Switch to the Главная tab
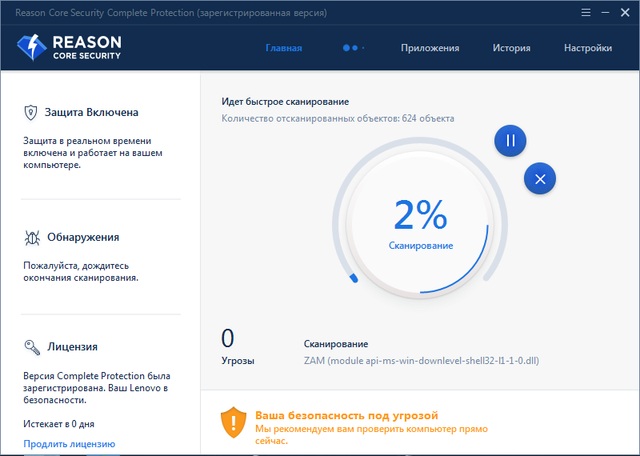 pos(283,48)
